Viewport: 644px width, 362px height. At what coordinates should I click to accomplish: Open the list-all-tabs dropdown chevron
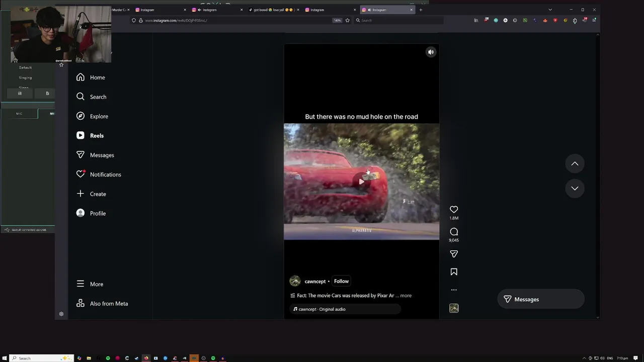[x=550, y=10]
